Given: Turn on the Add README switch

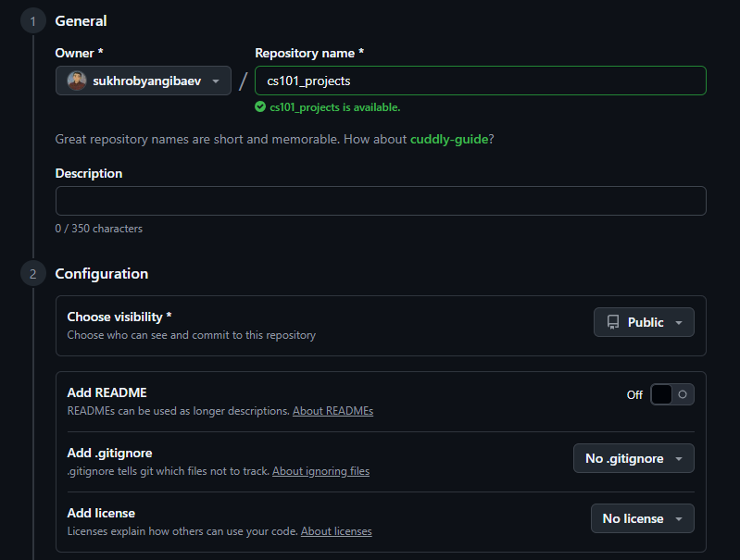Looking at the screenshot, I should pos(671,394).
